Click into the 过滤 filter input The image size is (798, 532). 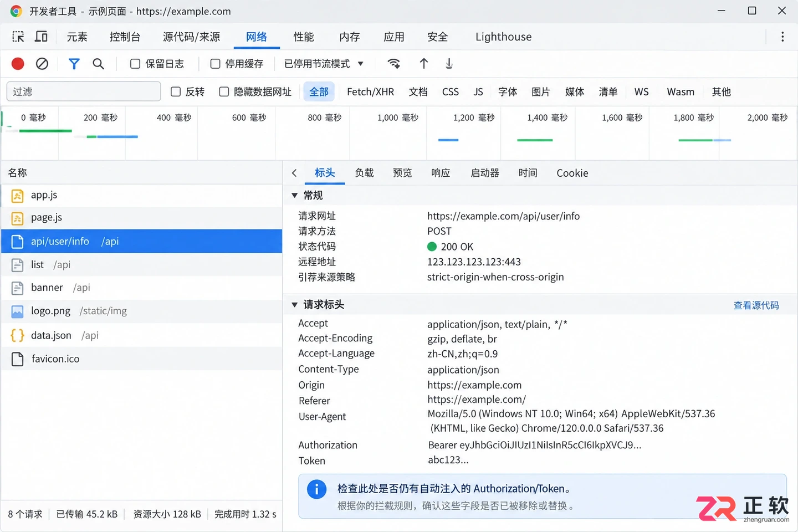(x=84, y=91)
